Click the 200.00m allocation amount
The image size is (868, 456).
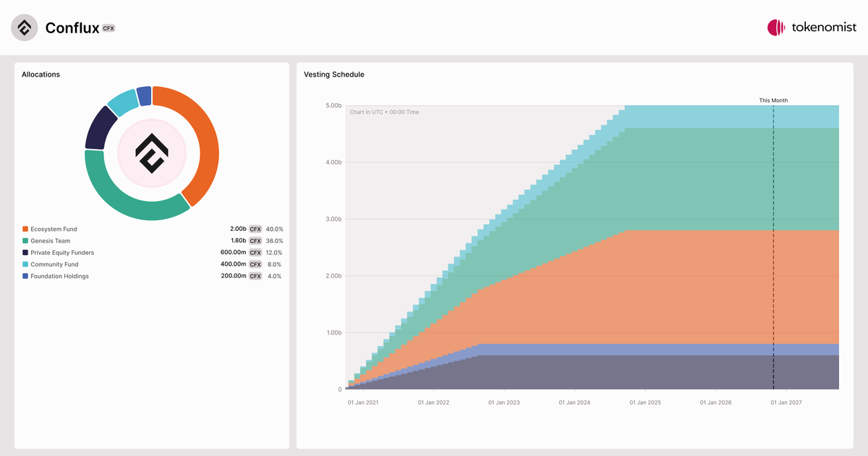(234, 276)
